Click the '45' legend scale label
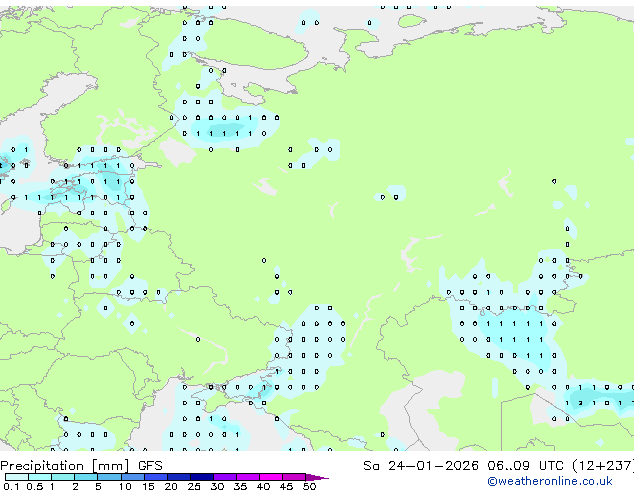This screenshot has width=634, height=490. pos(286,486)
